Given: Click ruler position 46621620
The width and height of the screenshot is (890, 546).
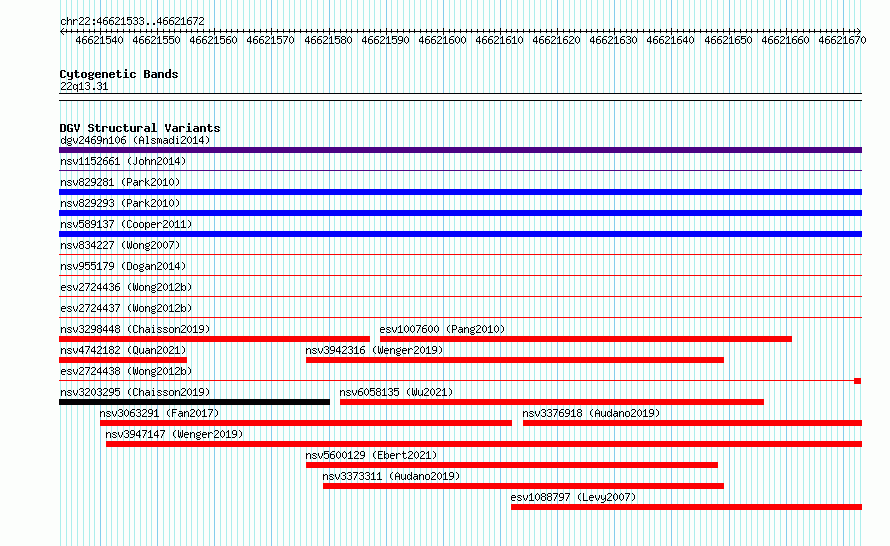Looking at the screenshot, I should tap(556, 40).
